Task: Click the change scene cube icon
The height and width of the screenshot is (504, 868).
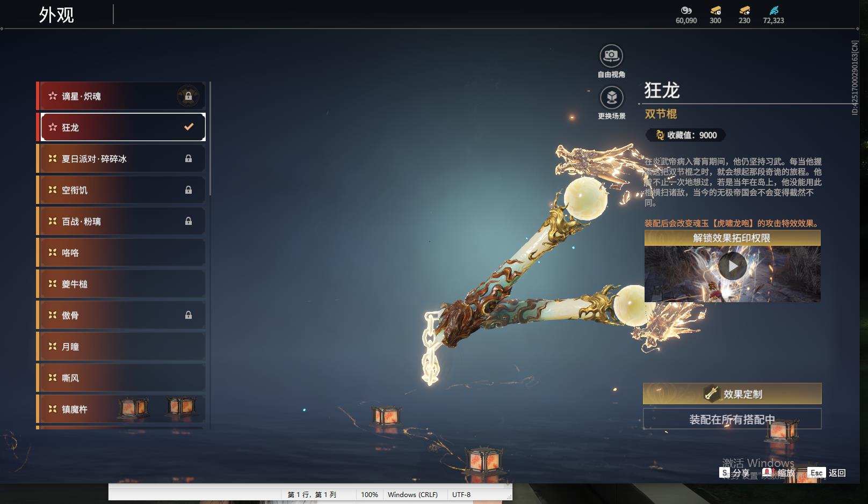Action: point(611,98)
